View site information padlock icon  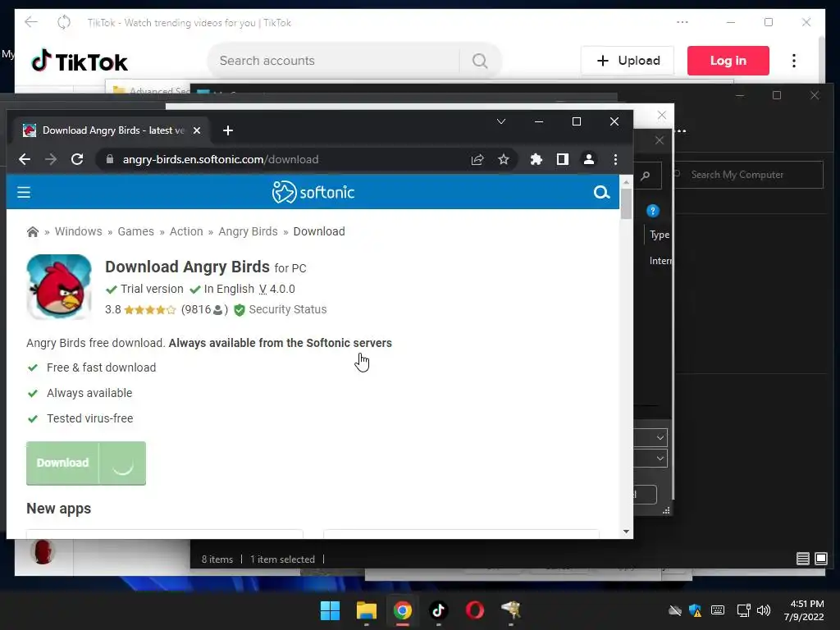(x=110, y=159)
